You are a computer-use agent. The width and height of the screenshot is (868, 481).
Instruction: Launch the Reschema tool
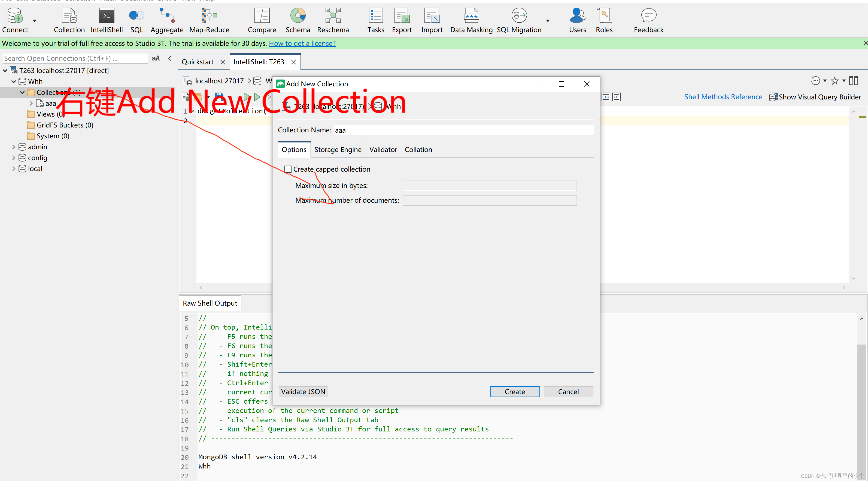[333, 20]
